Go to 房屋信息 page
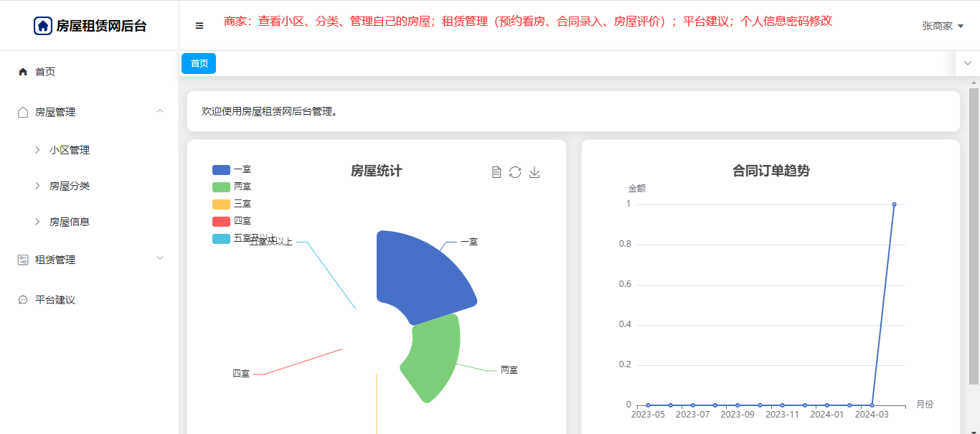 coord(70,222)
